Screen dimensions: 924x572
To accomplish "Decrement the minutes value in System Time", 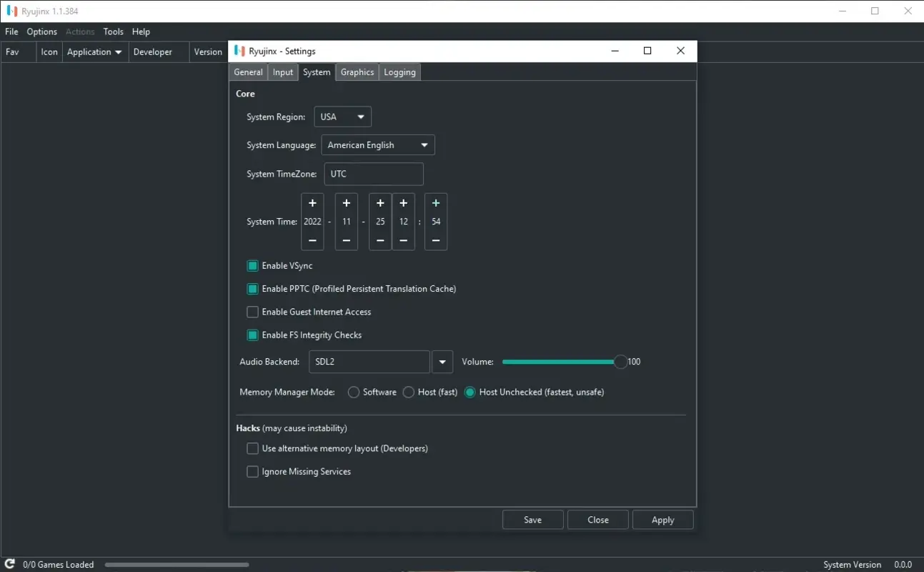I will click(436, 242).
